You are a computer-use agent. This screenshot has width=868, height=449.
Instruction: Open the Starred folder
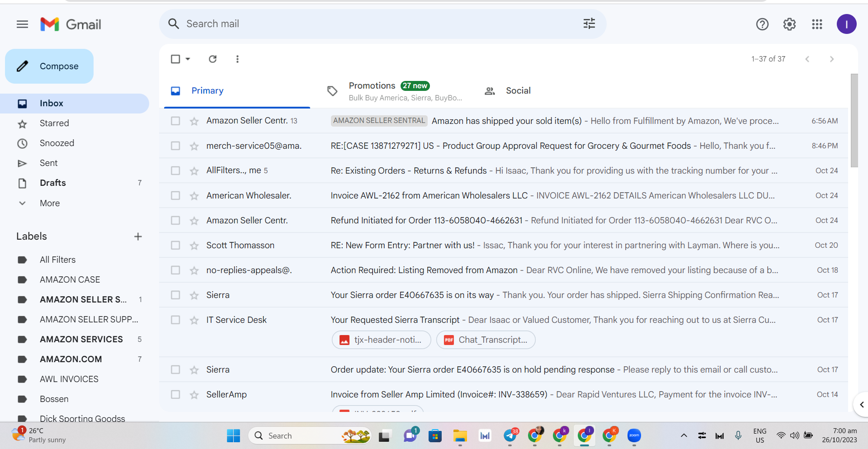coord(75,123)
